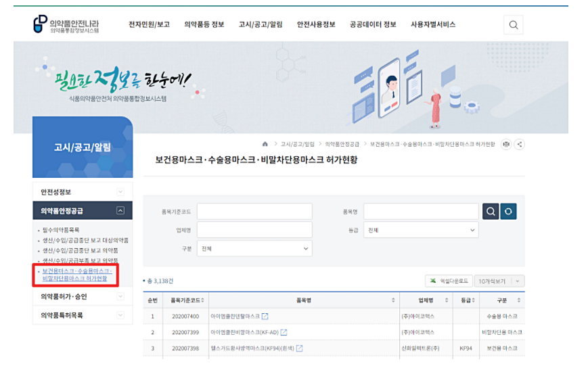Open 보건용마스크·수술용마스크·비말차단용마스크 허가현황 sidebar link
This screenshot has height=372, width=588.
77,275
